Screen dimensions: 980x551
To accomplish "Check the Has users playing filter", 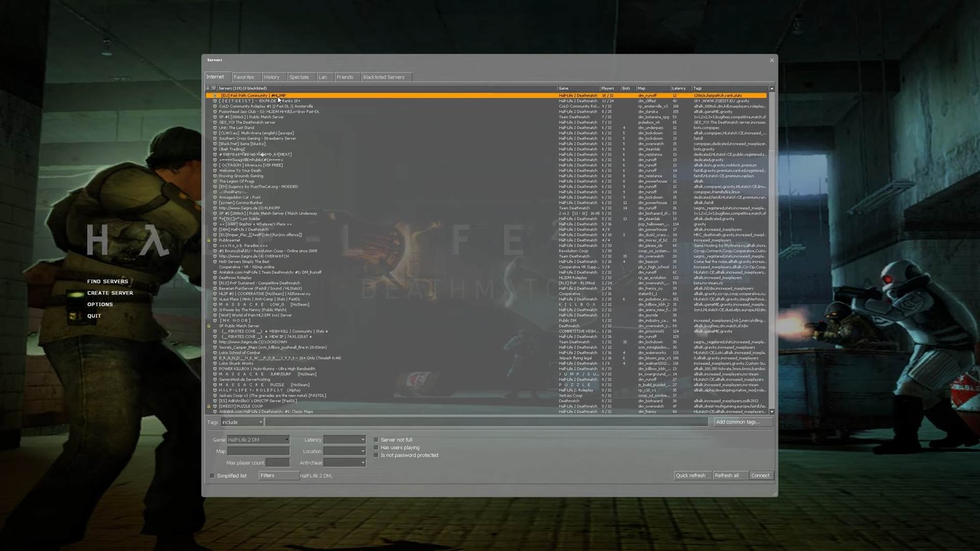I will (x=376, y=448).
